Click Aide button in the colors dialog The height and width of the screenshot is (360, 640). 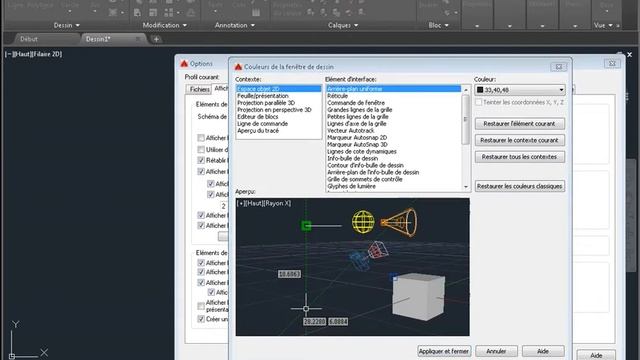[x=543, y=351]
